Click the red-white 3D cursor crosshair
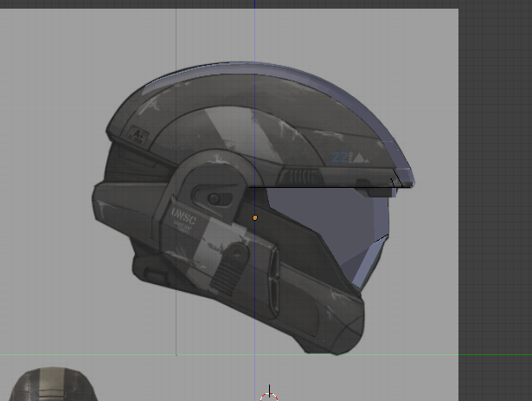This screenshot has width=532, height=401. [x=269, y=395]
